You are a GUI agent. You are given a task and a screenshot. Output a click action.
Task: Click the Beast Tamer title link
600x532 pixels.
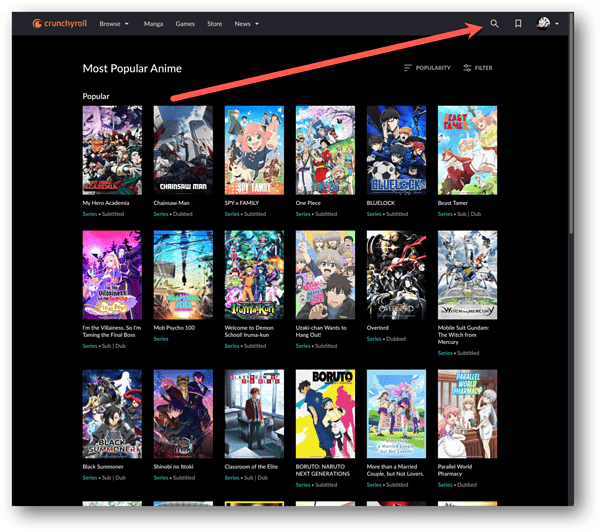pos(453,203)
